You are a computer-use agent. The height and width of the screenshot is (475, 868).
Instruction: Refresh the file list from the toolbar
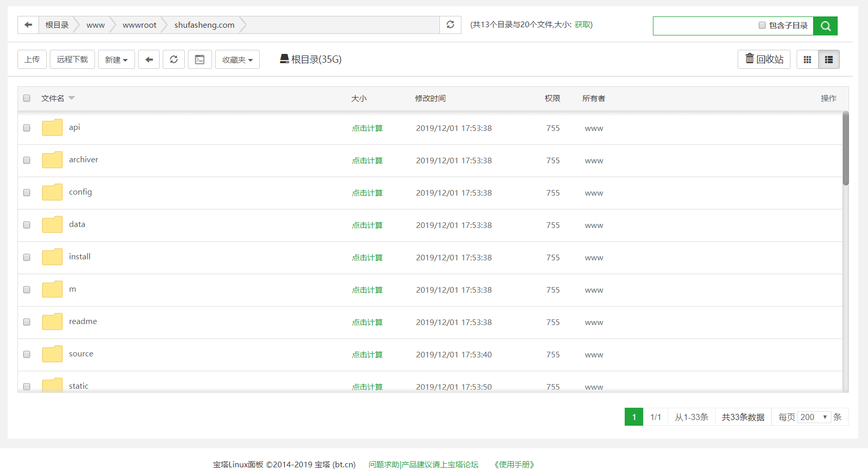pyautogui.click(x=174, y=60)
